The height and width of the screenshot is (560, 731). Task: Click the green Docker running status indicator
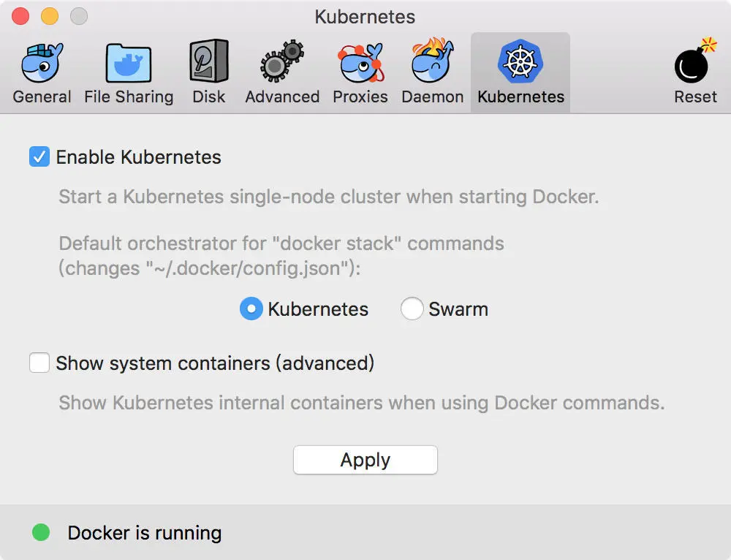click(41, 532)
